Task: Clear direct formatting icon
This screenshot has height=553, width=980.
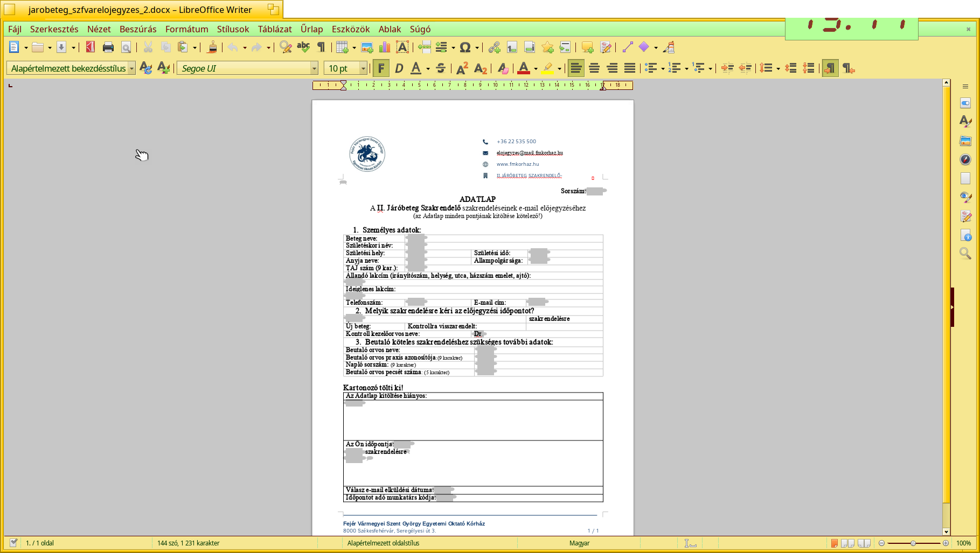Action: click(502, 68)
